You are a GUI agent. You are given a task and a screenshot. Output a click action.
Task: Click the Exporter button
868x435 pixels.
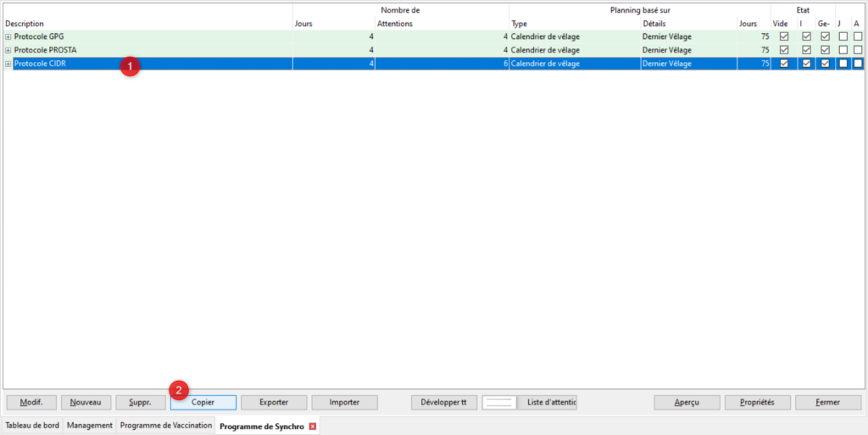[274, 403]
